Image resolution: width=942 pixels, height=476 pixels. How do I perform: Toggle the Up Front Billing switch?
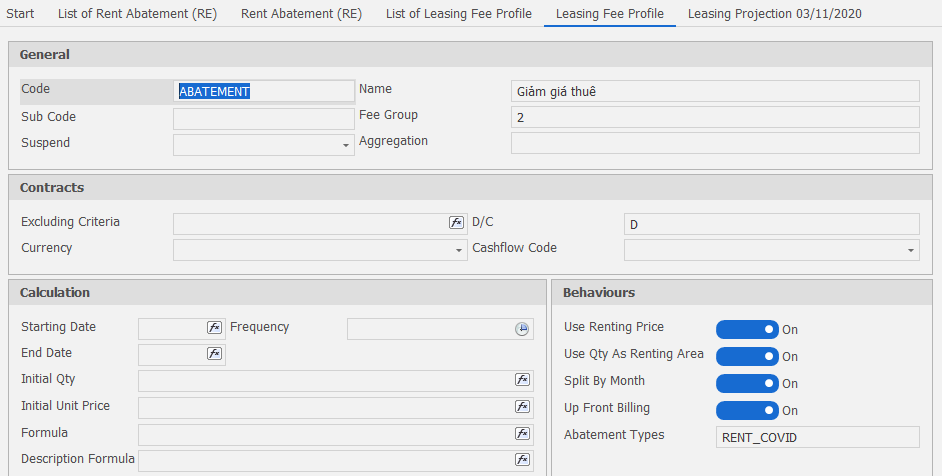click(747, 410)
